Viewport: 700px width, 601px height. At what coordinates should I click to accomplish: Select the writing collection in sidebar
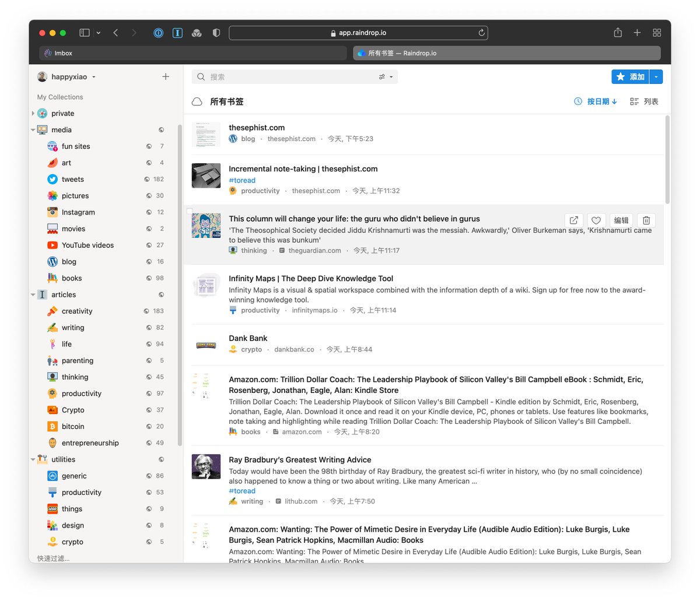(106, 328)
